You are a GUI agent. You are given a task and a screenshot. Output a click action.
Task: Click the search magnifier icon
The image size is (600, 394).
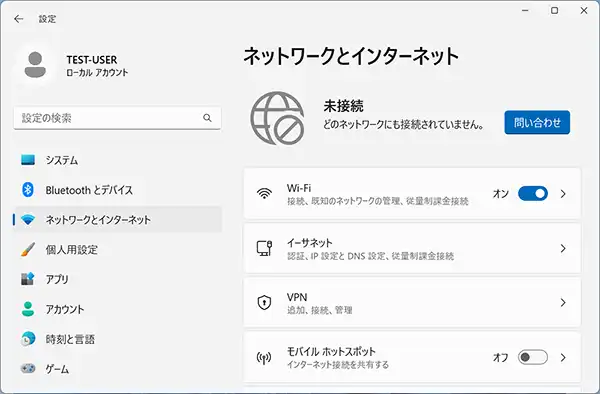(207, 118)
